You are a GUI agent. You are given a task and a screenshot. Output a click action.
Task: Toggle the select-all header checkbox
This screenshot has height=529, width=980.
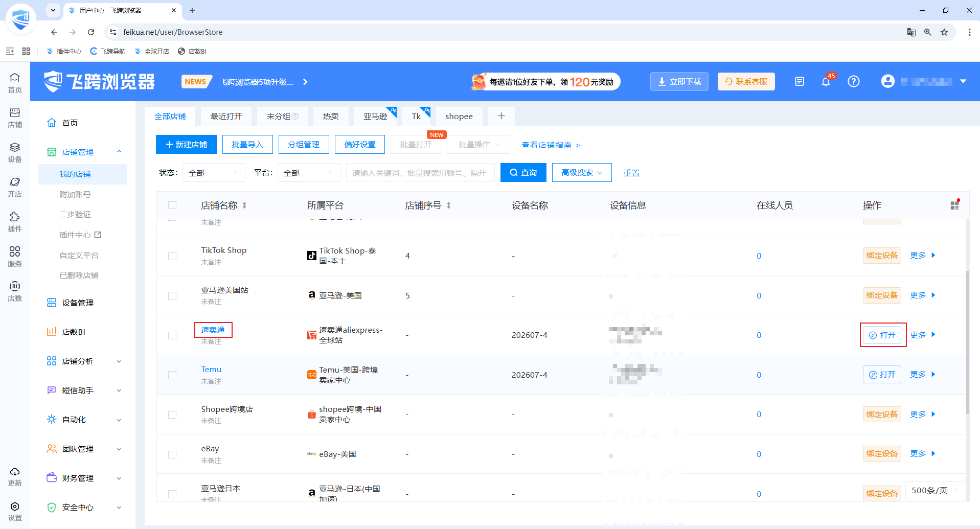172,205
